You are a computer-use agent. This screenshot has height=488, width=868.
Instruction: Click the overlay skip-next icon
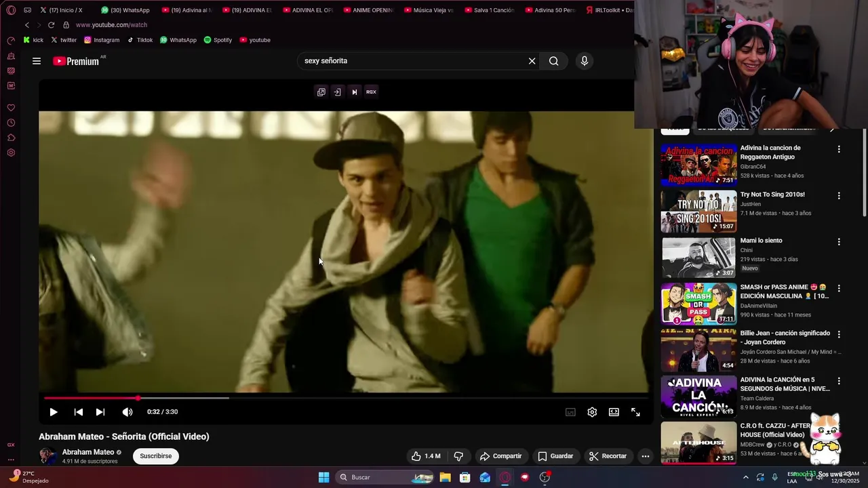tap(354, 92)
